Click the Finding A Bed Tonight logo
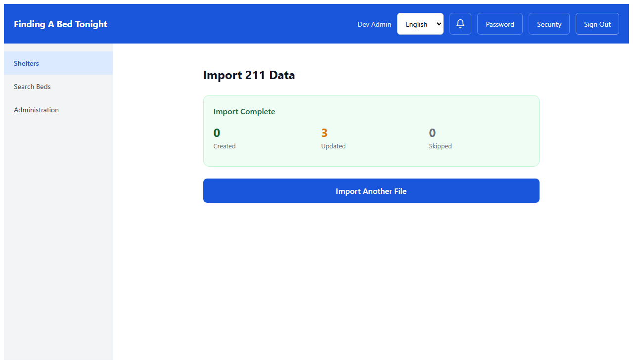 [x=60, y=23]
